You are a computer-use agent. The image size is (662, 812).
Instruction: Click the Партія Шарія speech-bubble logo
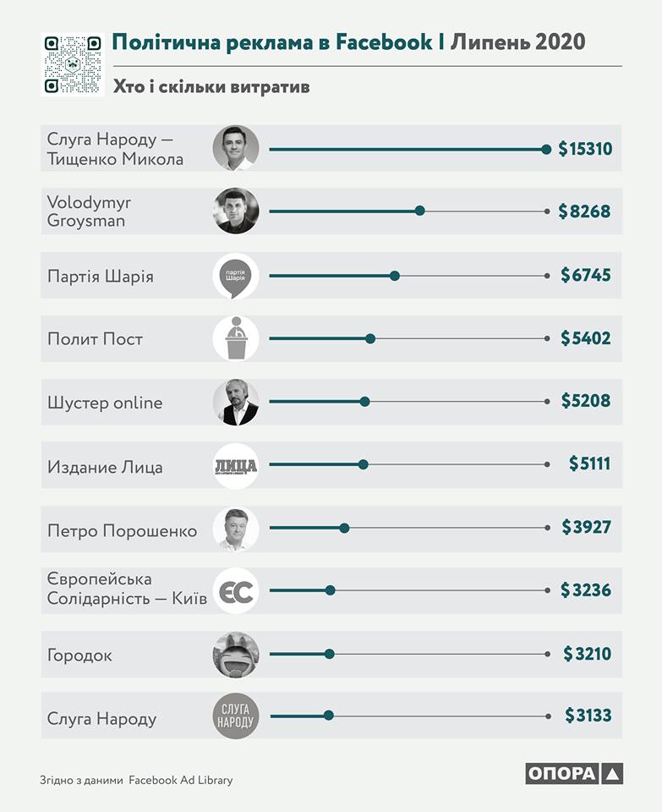click(235, 276)
